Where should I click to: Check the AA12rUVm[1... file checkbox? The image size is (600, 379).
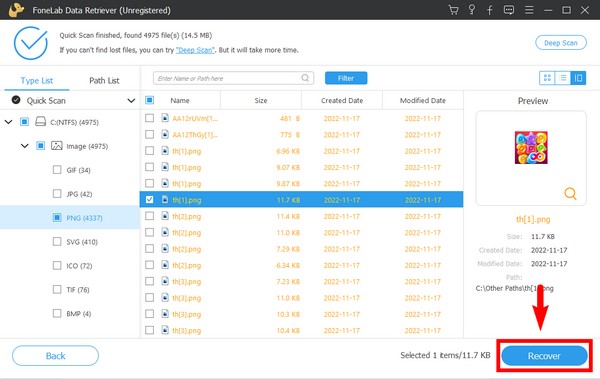click(149, 118)
